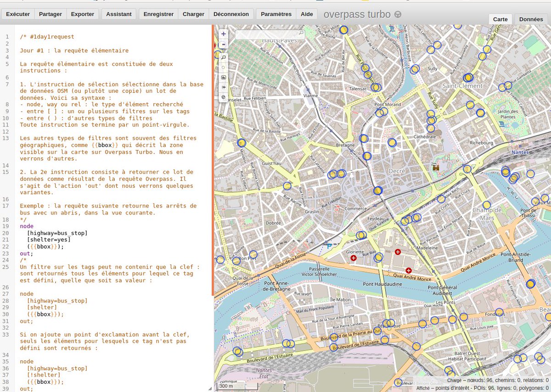Toggle the data overlay with crossed-circle control

[224, 97]
